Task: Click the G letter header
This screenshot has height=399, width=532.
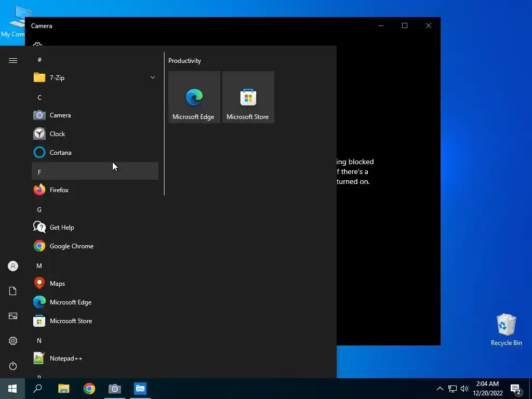Action: point(95,209)
